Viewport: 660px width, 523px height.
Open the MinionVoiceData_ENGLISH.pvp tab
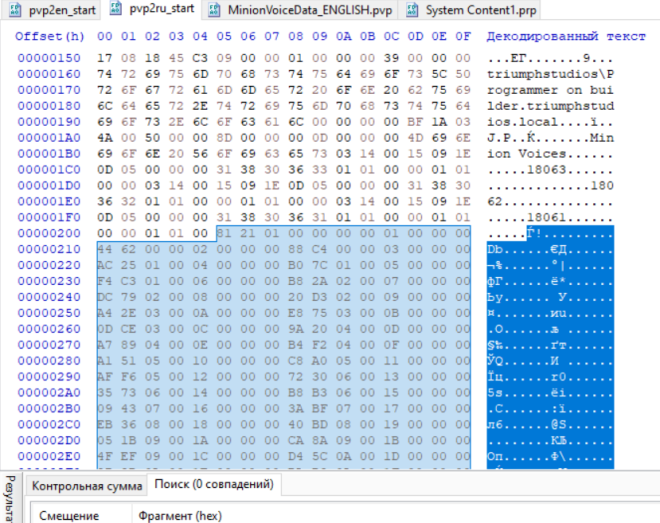point(301,10)
